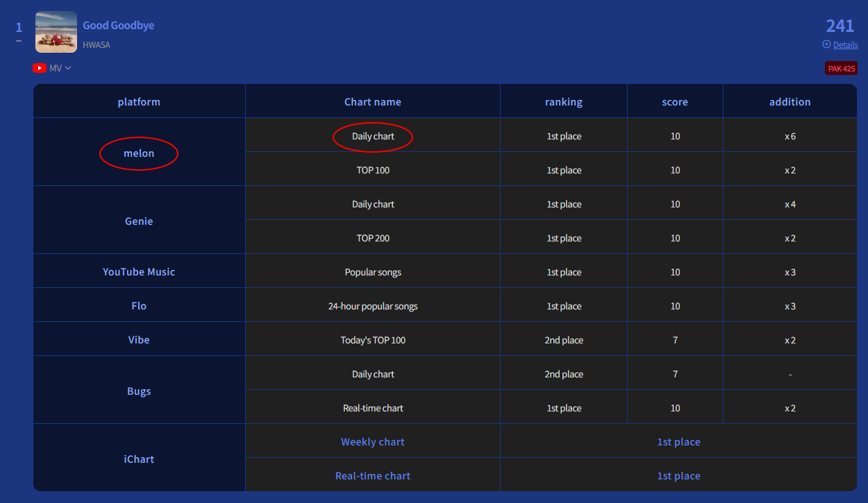Click the x4 addition value
This screenshot has width=868, height=503.
pyautogui.click(x=790, y=204)
